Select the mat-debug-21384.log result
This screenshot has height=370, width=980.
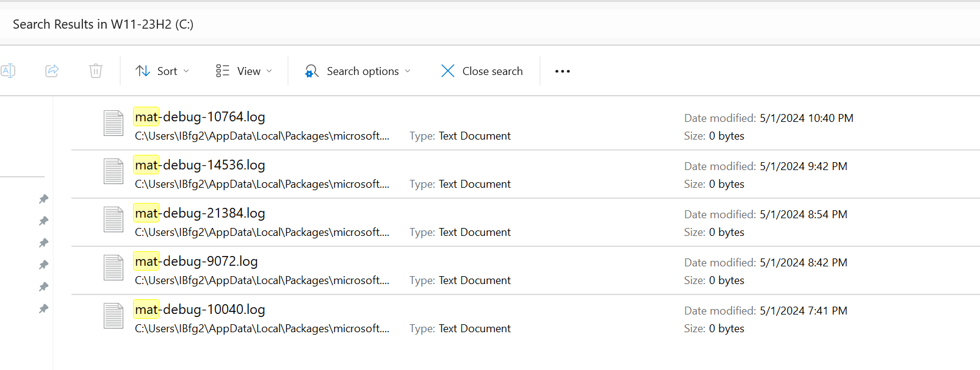tap(525, 222)
